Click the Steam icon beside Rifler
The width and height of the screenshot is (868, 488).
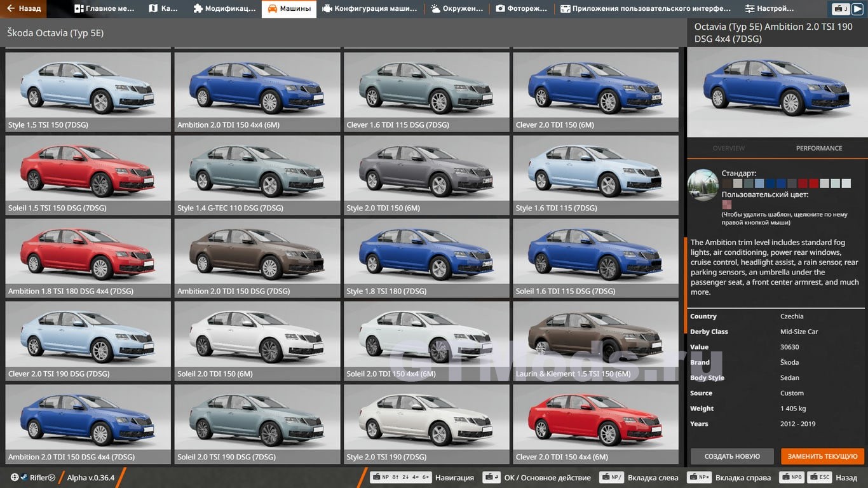click(x=24, y=478)
